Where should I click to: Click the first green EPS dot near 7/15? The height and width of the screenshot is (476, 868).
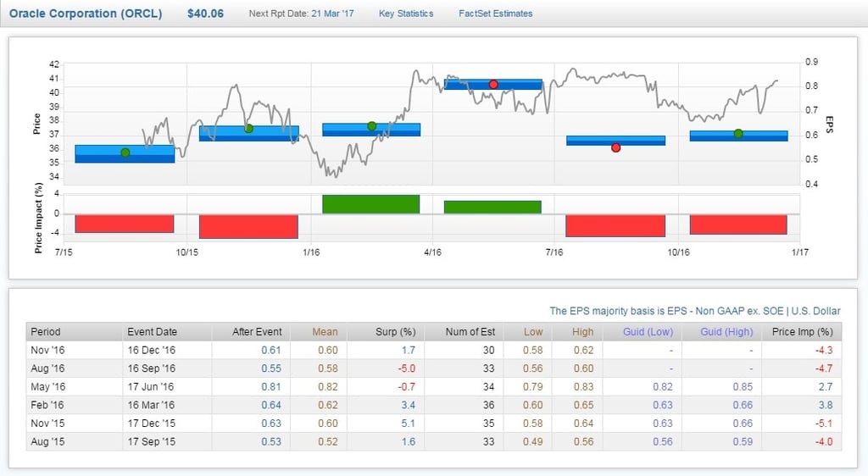click(125, 152)
